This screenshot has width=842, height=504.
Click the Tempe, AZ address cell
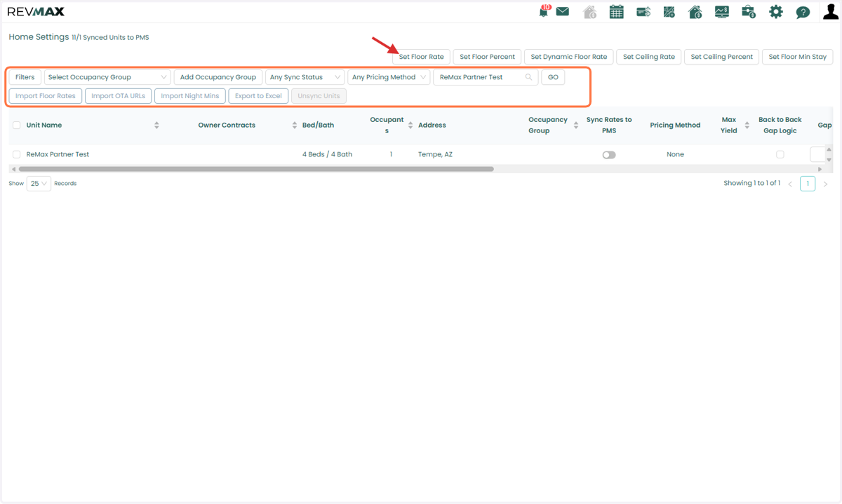tap(435, 154)
